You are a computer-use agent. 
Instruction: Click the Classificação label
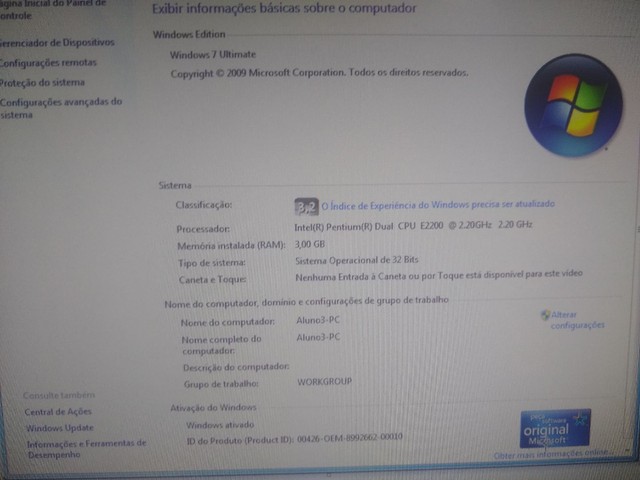[x=204, y=205]
